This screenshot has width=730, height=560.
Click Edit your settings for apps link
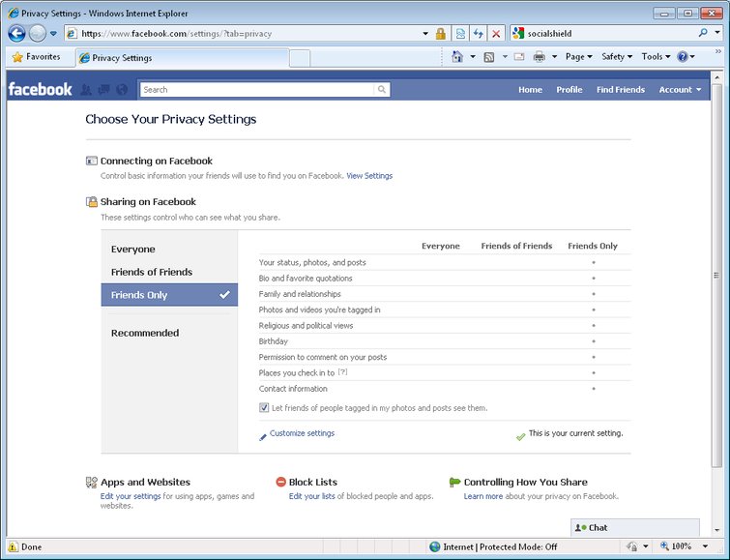[x=131, y=496]
